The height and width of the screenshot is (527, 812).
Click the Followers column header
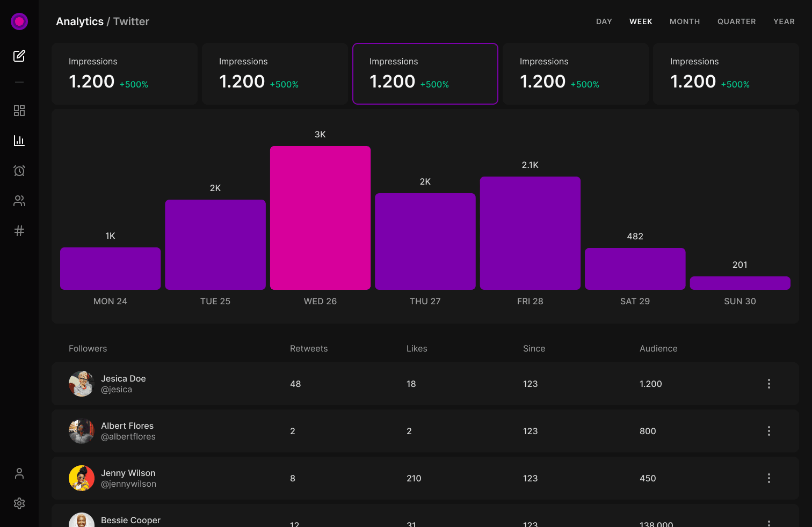[88, 348]
